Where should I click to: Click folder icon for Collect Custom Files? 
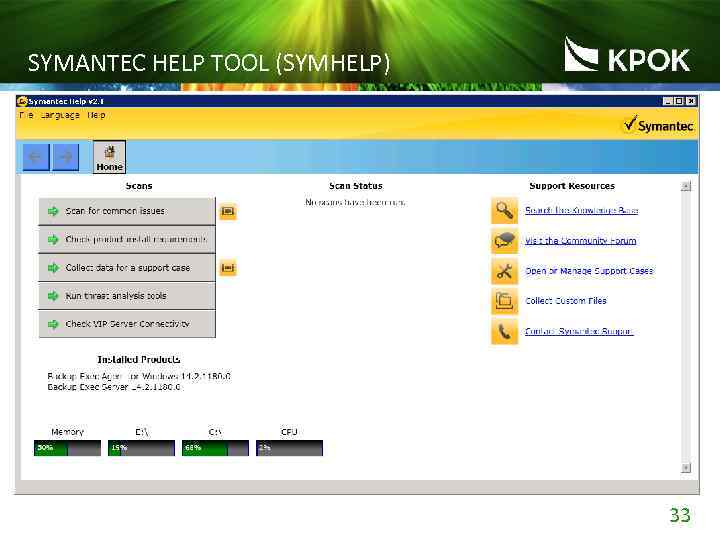[504, 301]
